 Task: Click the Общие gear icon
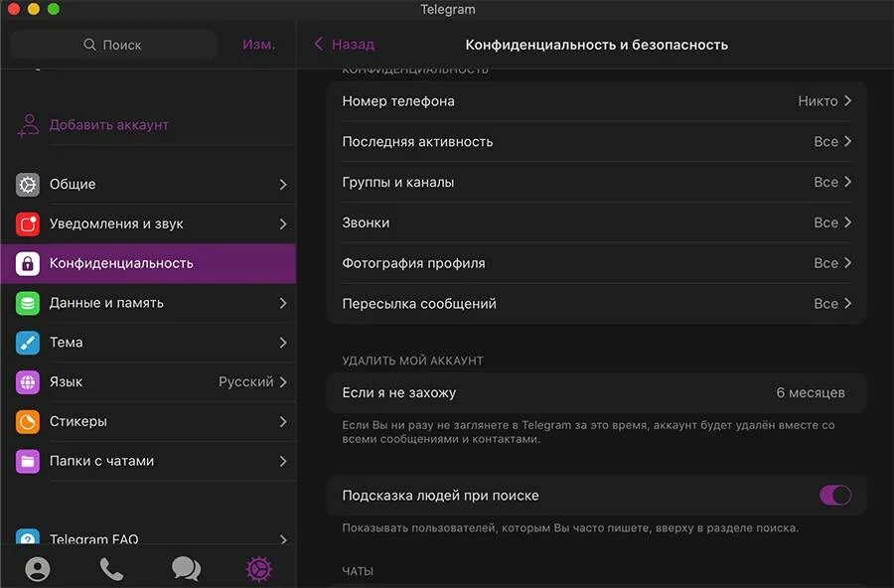(28, 185)
